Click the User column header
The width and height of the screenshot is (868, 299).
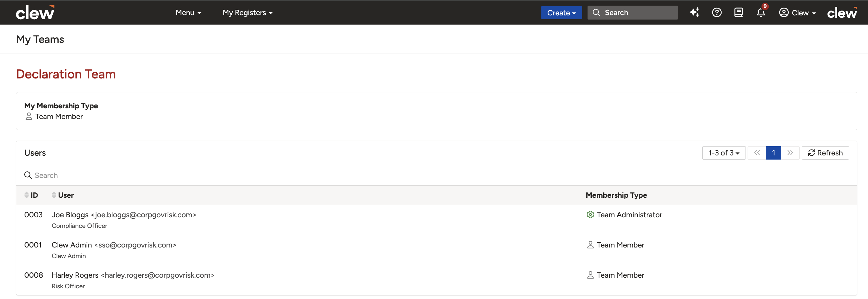(x=66, y=195)
